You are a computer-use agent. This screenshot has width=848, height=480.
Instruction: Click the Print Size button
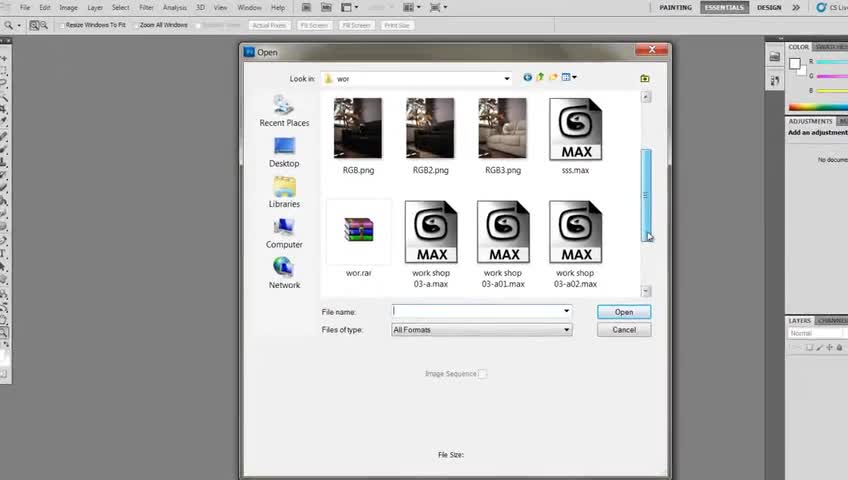(397, 25)
